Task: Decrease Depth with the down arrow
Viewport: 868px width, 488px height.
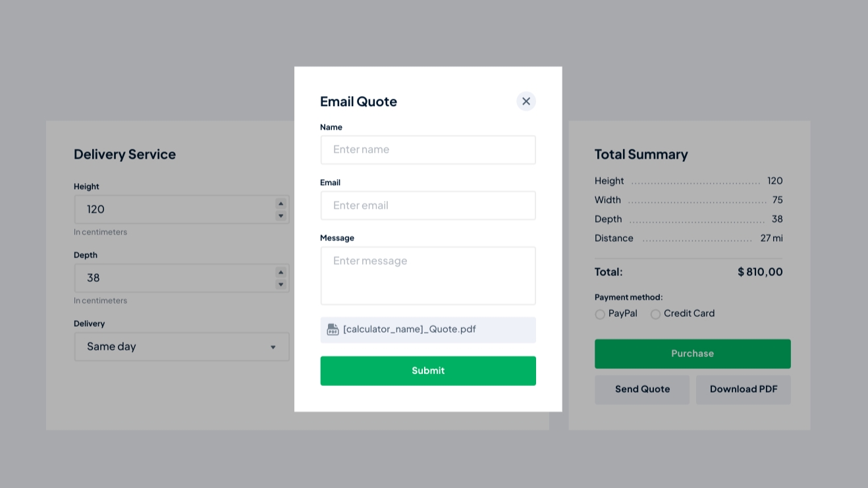Action: [281, 285]
